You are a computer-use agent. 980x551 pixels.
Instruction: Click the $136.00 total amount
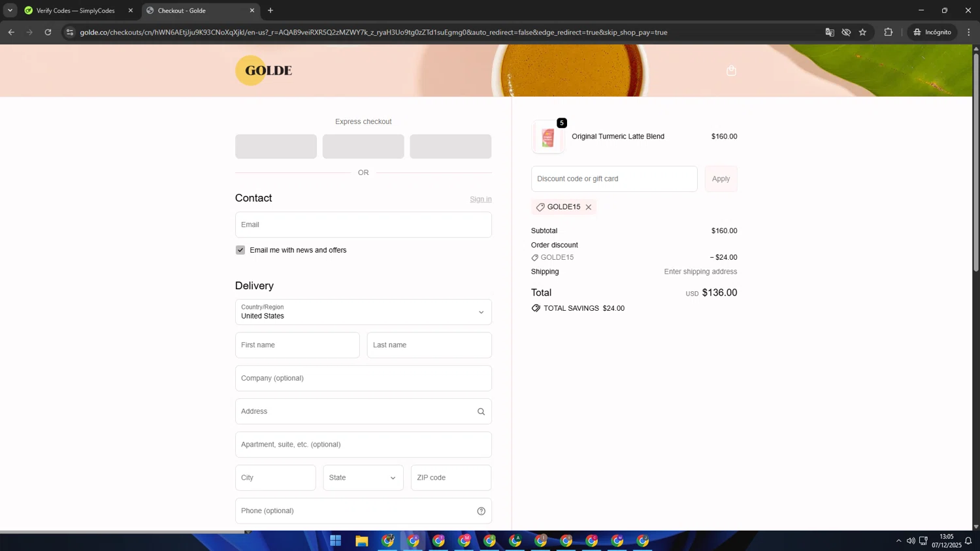[719, 292]
